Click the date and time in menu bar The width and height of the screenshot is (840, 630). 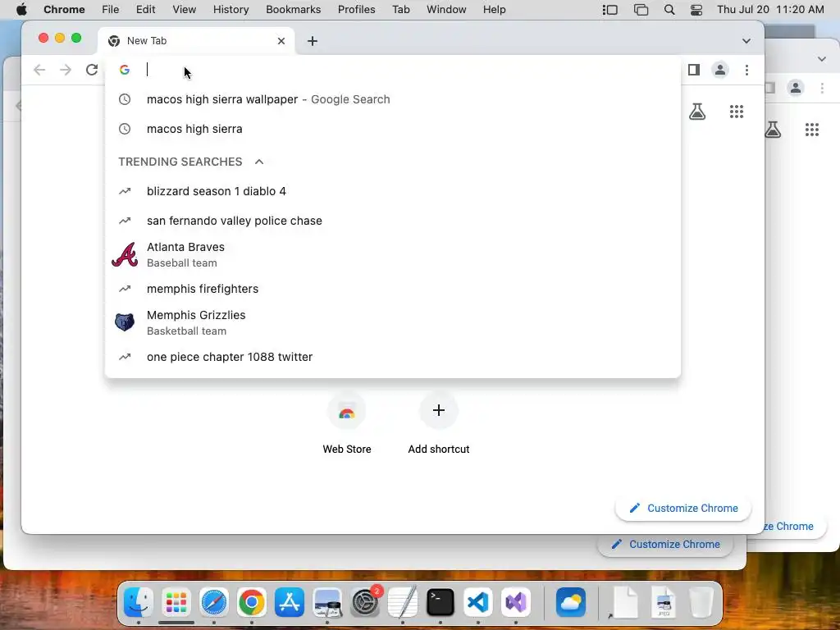point(770,10)
